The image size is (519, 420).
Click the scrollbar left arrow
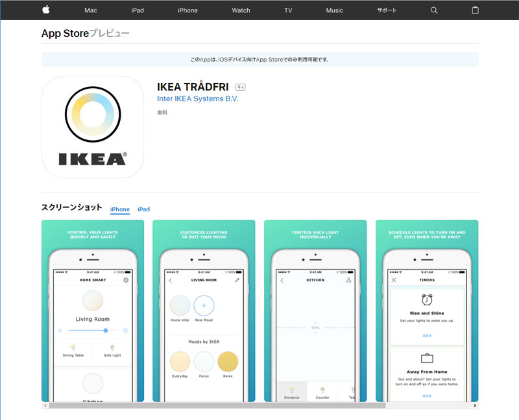[x=45, y=406]
